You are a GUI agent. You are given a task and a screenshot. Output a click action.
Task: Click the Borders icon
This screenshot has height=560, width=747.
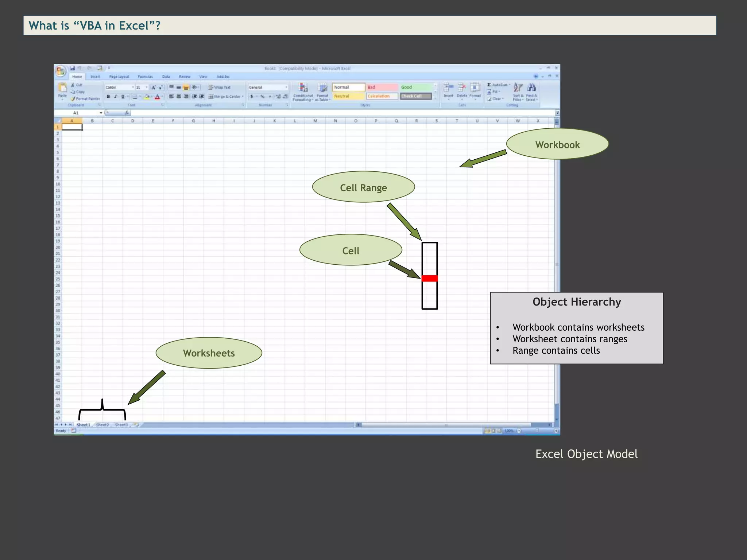click(135, 97)
